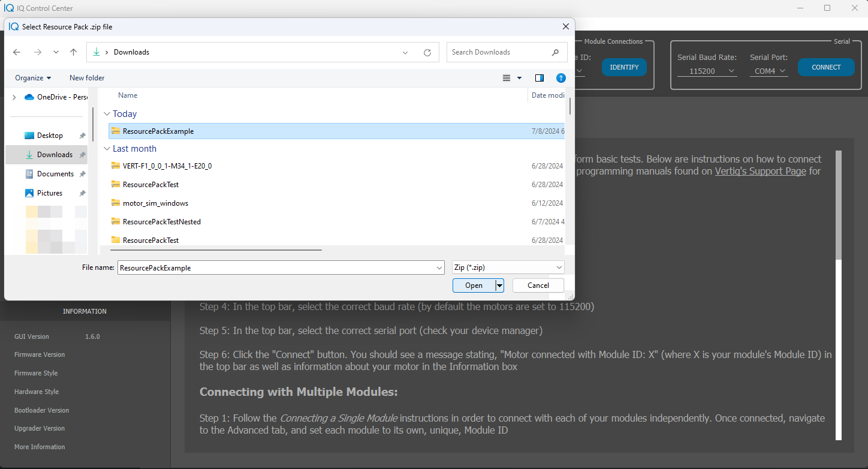This screenshot has width=868, height=469.
Task: Expand address bar previous locations chevron
Action: click(405, 52)
